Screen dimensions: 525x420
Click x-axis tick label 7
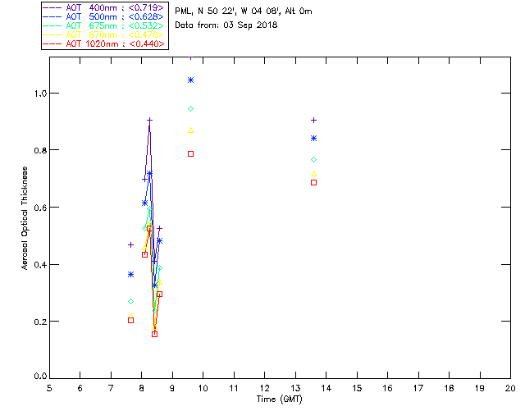point(111,388)
